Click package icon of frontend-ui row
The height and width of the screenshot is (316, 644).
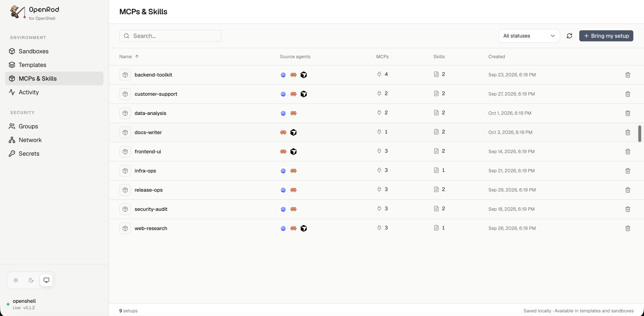(125, 151)
